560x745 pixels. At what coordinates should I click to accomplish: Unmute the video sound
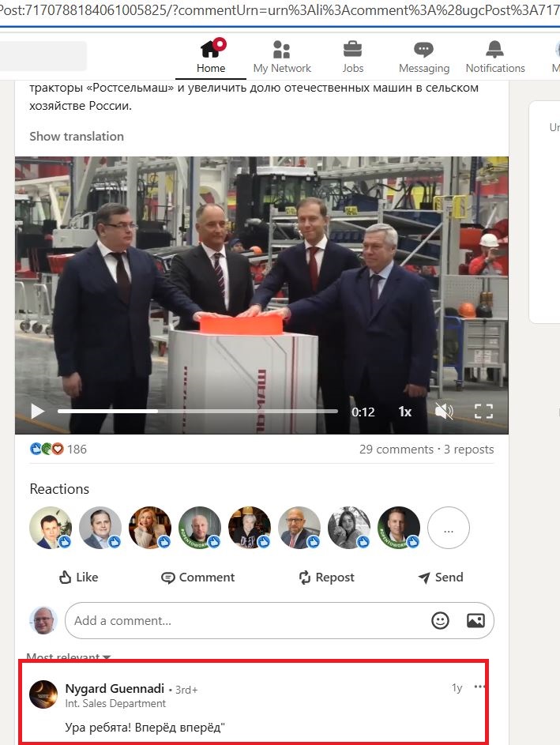[444, 411]
